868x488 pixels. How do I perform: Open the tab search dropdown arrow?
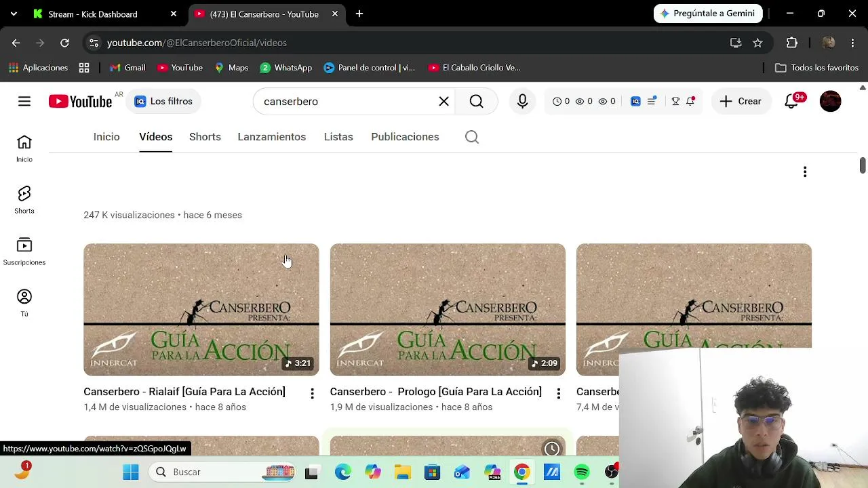click(x=14, y=14)
